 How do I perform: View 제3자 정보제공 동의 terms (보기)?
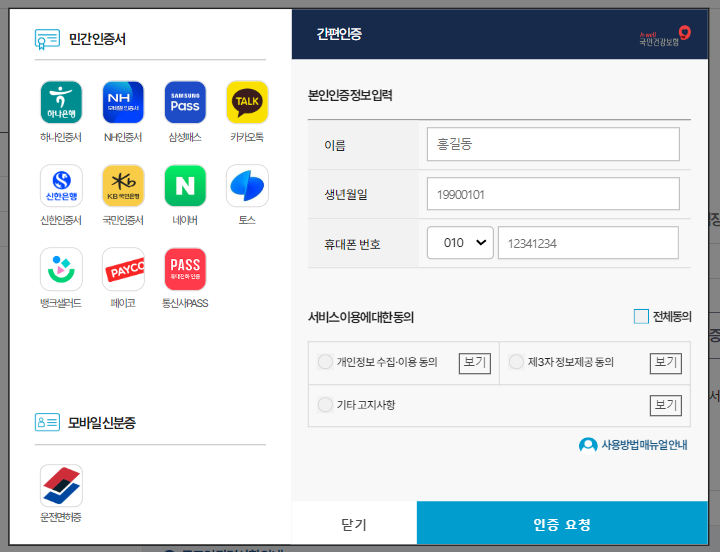click(x=666, y=363)
